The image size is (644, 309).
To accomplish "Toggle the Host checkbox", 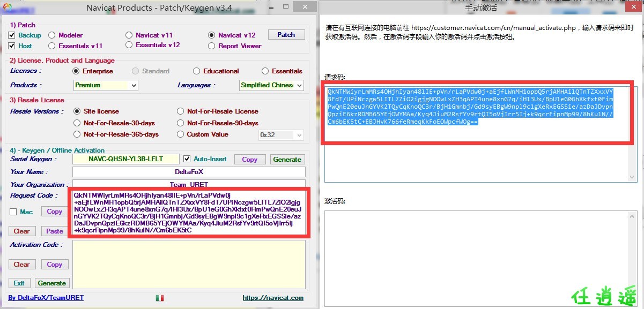I will [x=12, y=46].
